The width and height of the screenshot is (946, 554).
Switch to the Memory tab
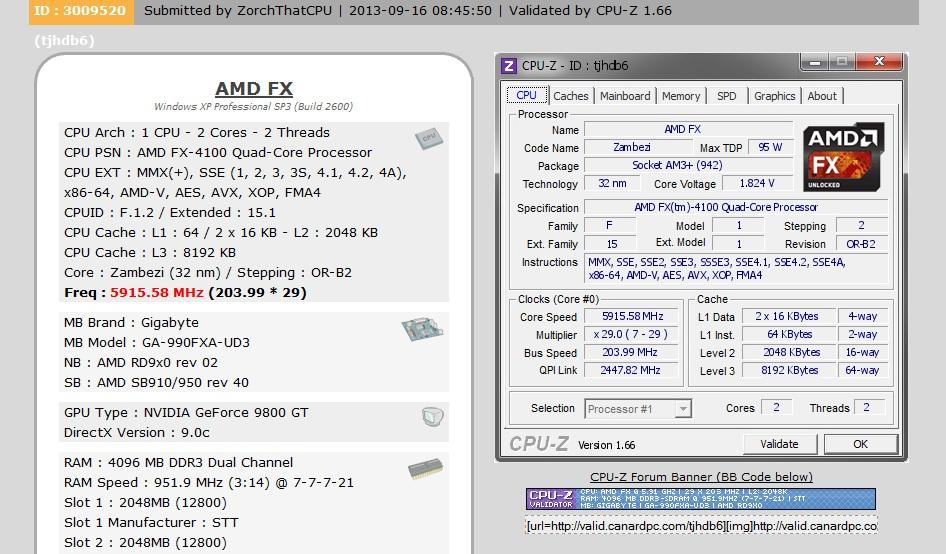coord(681,96)
